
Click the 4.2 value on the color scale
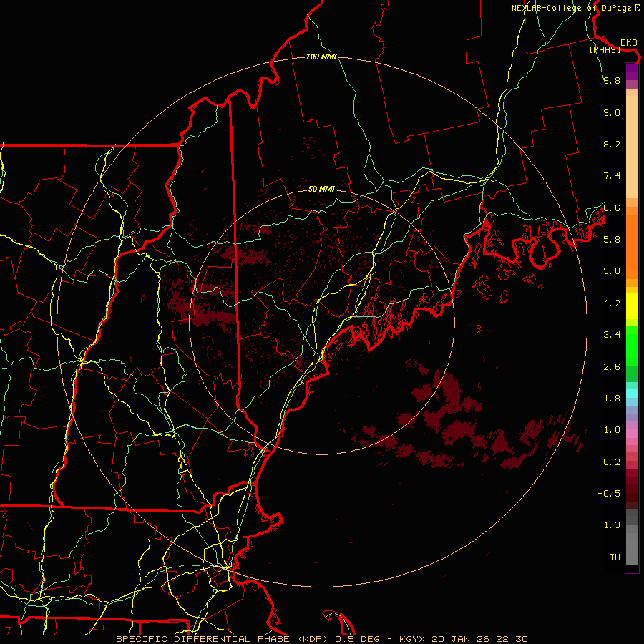(x=612, y=303)
